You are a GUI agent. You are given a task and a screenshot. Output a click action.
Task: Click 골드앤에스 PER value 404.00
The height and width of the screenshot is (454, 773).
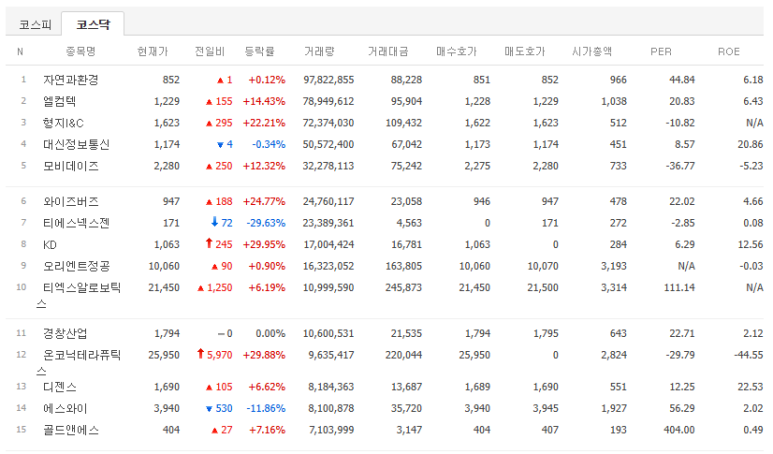point(679,430)
